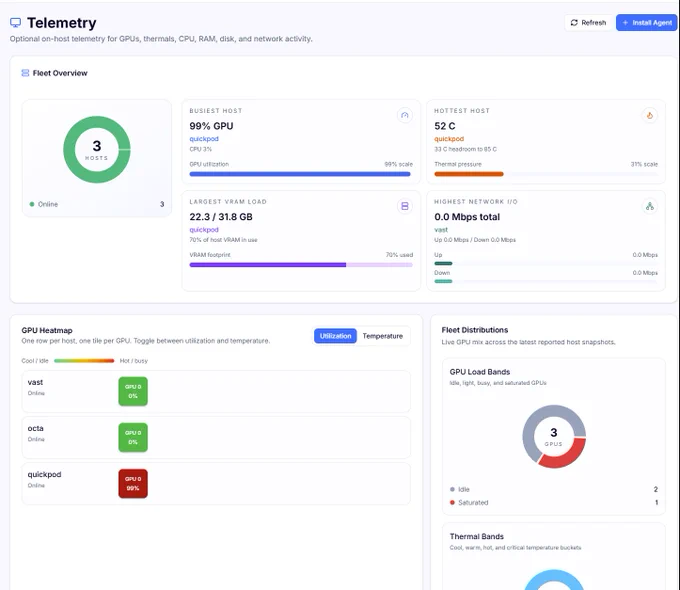Select the vast host row label
The image size is (680, 590).
[36, 382]
